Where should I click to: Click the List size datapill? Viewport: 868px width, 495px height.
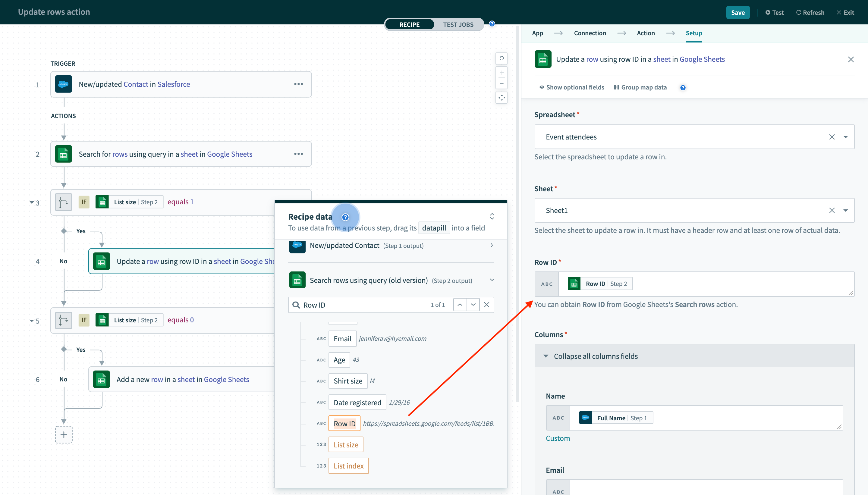346,445
